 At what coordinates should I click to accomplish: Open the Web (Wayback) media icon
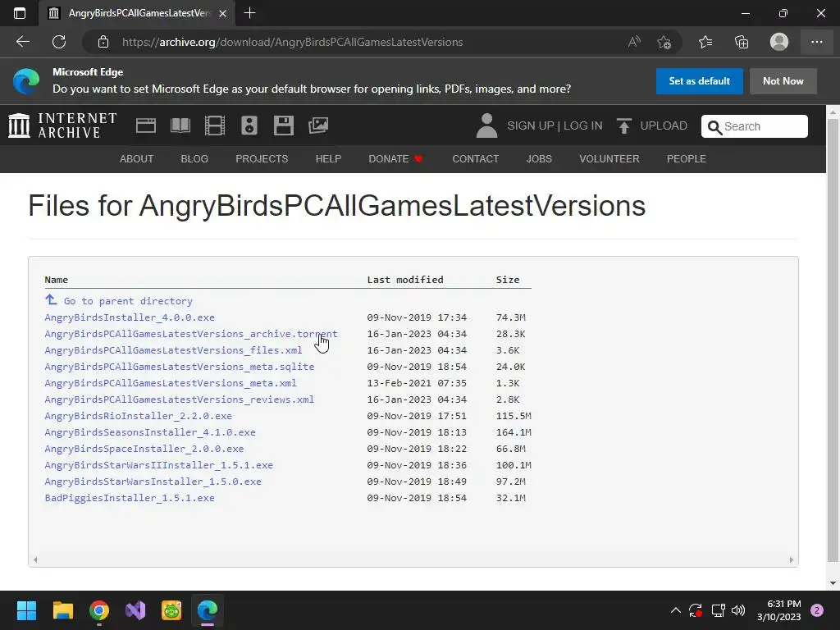click(146, 126)
